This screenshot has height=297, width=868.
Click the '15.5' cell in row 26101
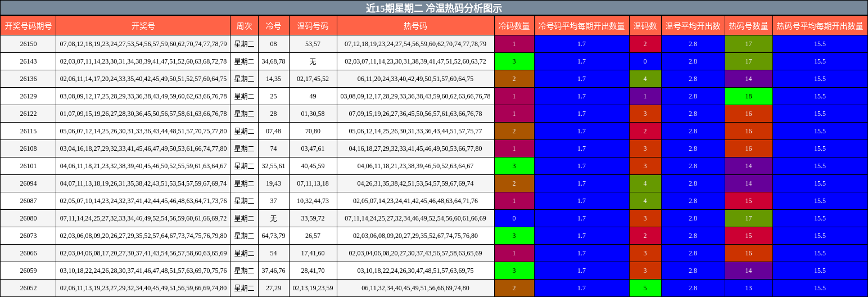point(820,166)
